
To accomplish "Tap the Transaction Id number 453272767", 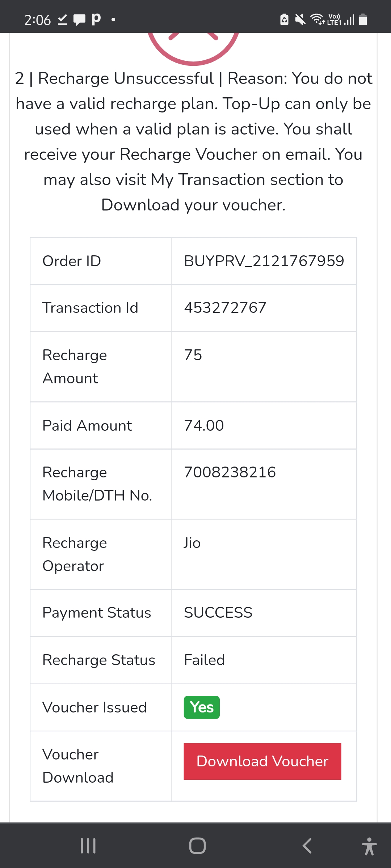I will click(x=225, y=308).
